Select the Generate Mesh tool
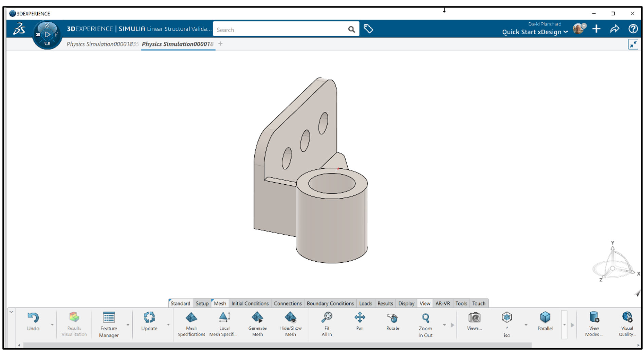This screenshot has width=644, height=351. 258,324
